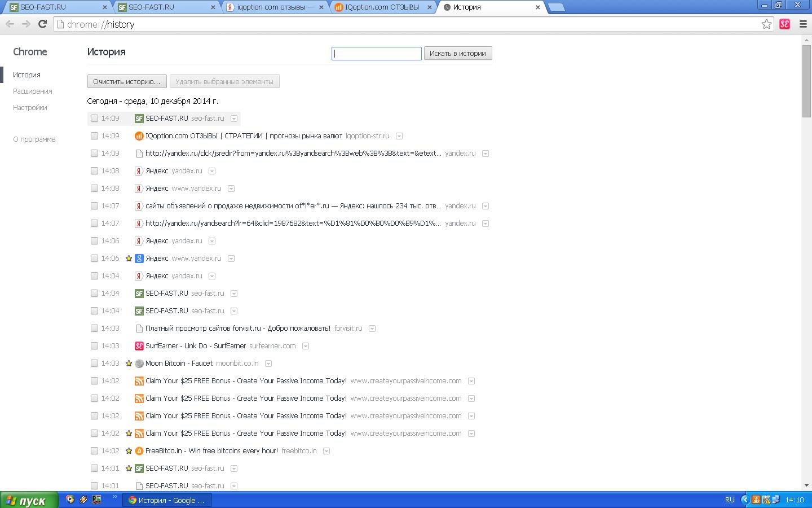Open the Платный просмотр сайтов forvisit.ru link
Screen dimensions: 812x508
coord(238,329)
